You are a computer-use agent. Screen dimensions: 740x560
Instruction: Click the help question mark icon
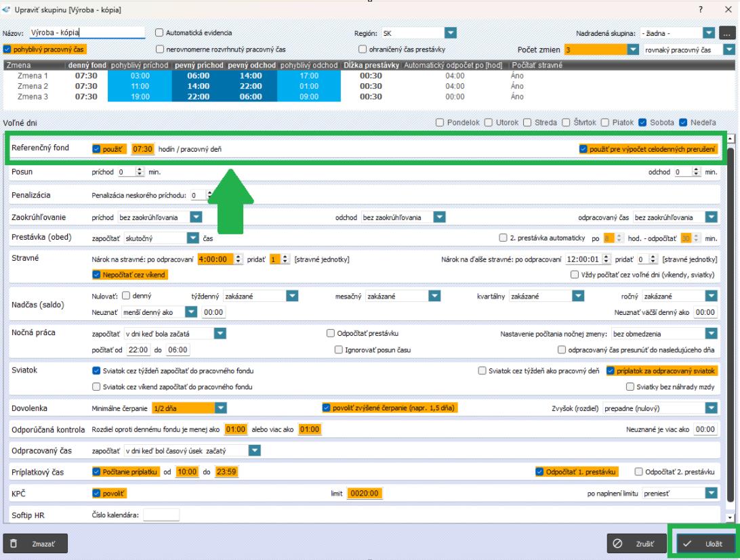[x=700, y=9]
